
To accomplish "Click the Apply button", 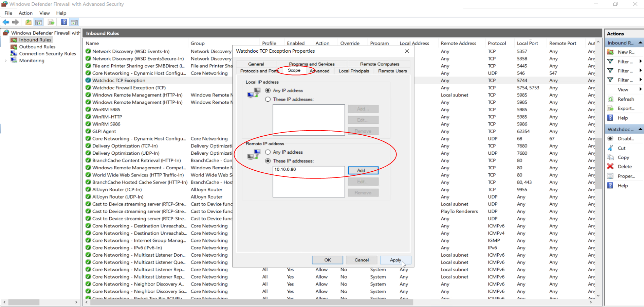I will [395, 260].
